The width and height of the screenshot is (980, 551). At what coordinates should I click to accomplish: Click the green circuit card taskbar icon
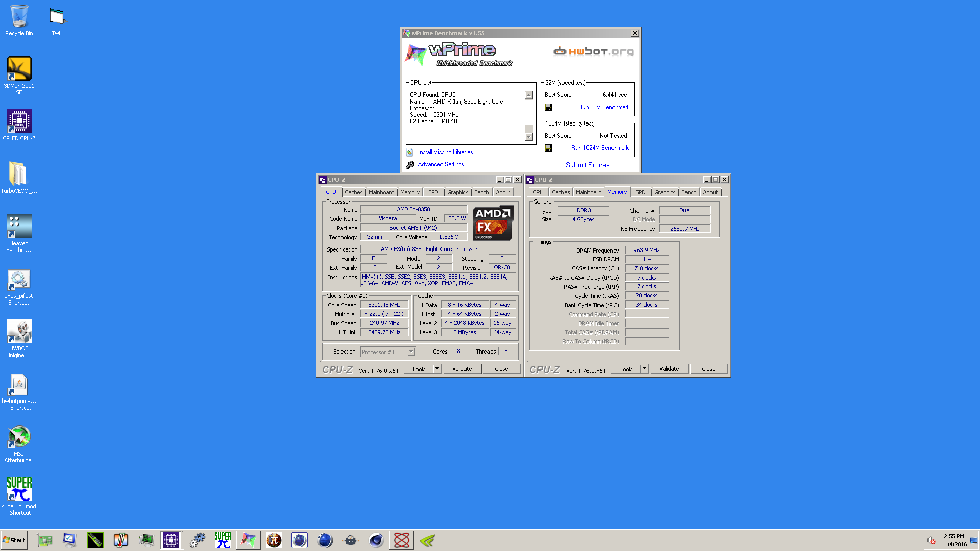point(45,540)
